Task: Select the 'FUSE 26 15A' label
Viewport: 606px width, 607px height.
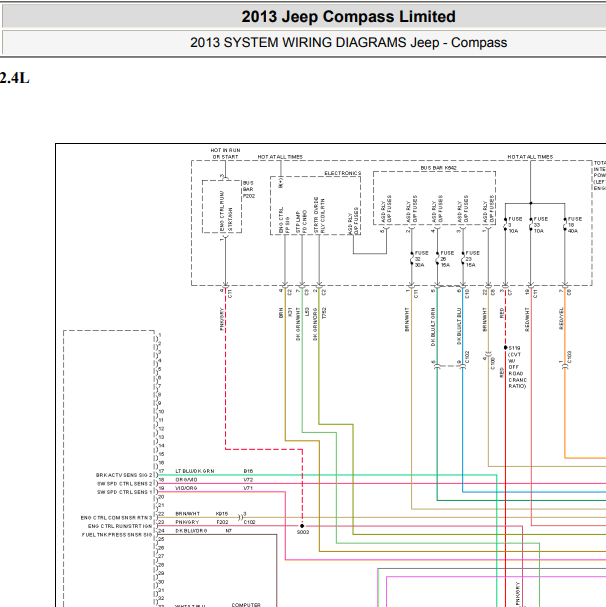Action: point(447,259)
